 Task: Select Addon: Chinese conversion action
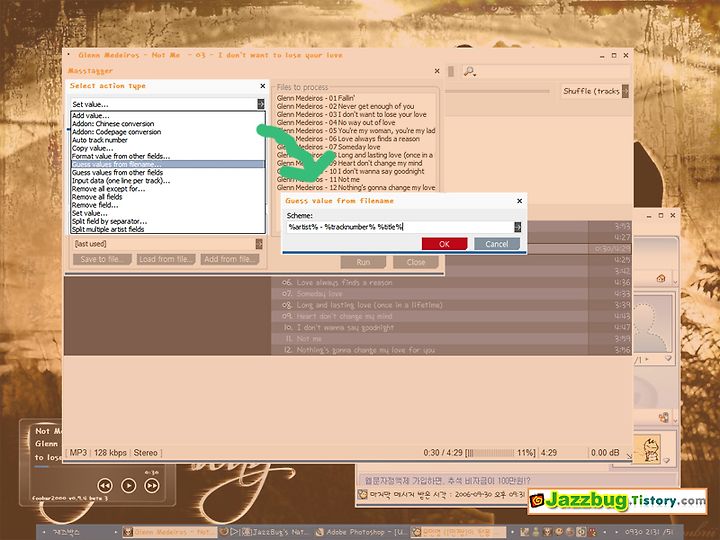pyautogui.click(x=168, y=124)
